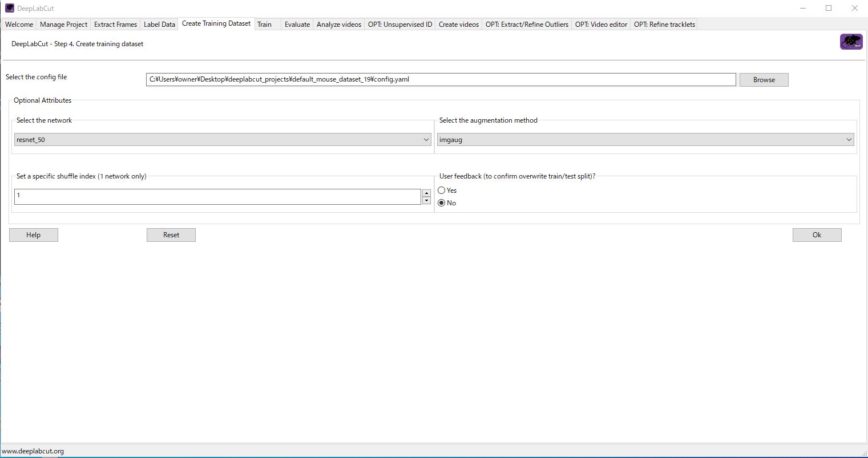Screen dimensions: 868x458
Task: Click the config file path input field
Action: [x=441, y=79]
